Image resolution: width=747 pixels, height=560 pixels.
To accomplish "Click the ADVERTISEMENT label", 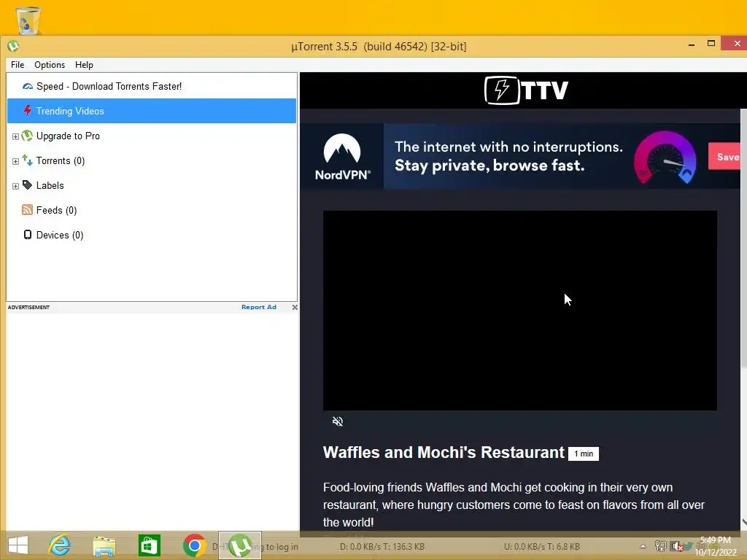I will 28,307.
